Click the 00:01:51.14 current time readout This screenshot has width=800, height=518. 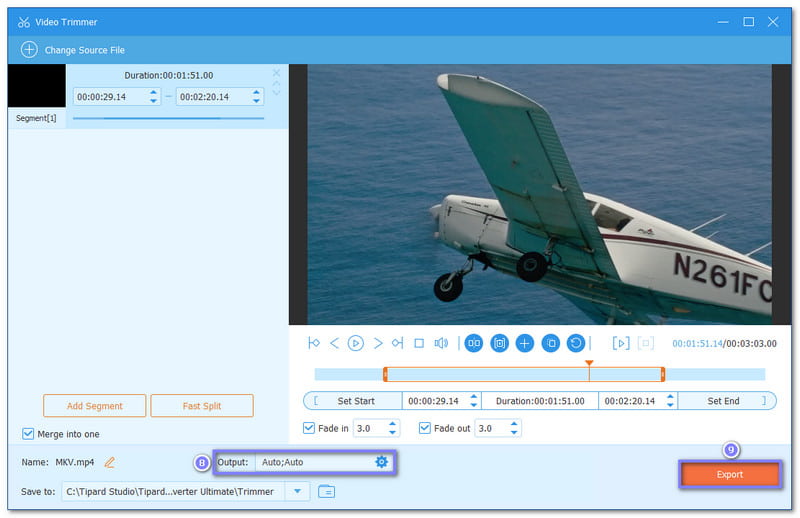click(x=697, y=343)
